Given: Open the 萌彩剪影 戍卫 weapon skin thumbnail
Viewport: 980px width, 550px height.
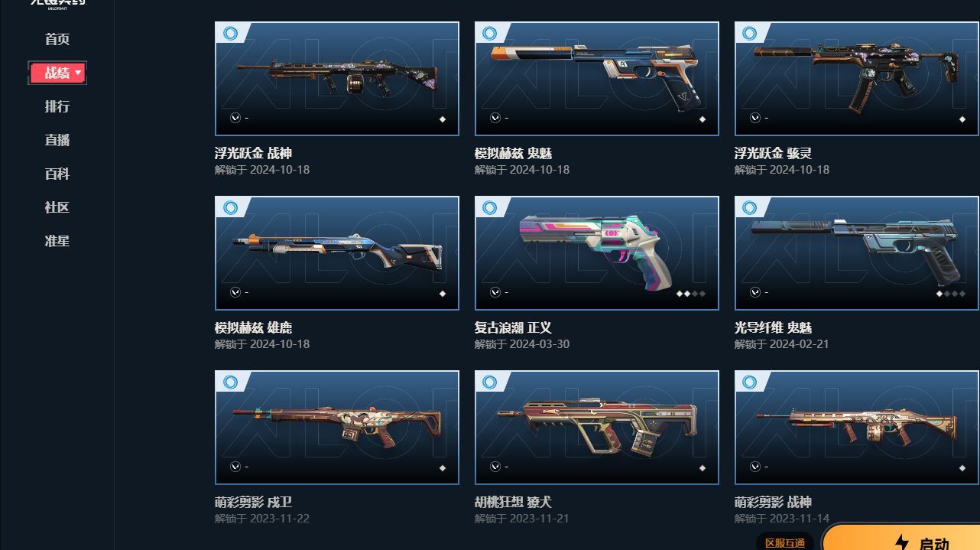Looking at the screenshot, I should 337,428.
